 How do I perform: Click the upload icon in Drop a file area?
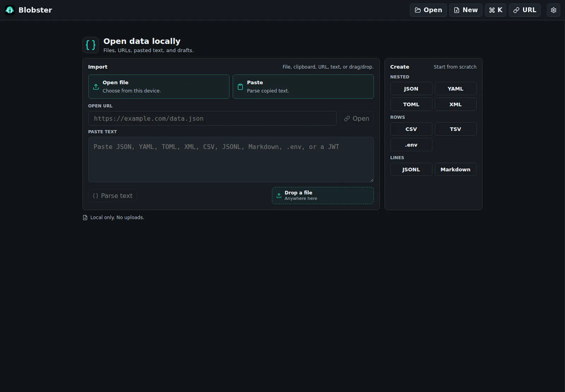279,195
